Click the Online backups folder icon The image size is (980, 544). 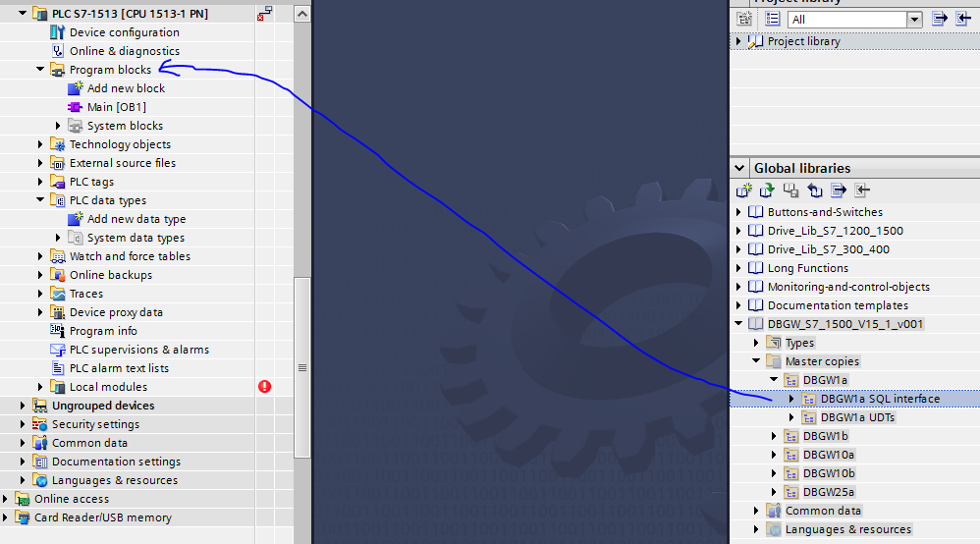click(58, 275)
